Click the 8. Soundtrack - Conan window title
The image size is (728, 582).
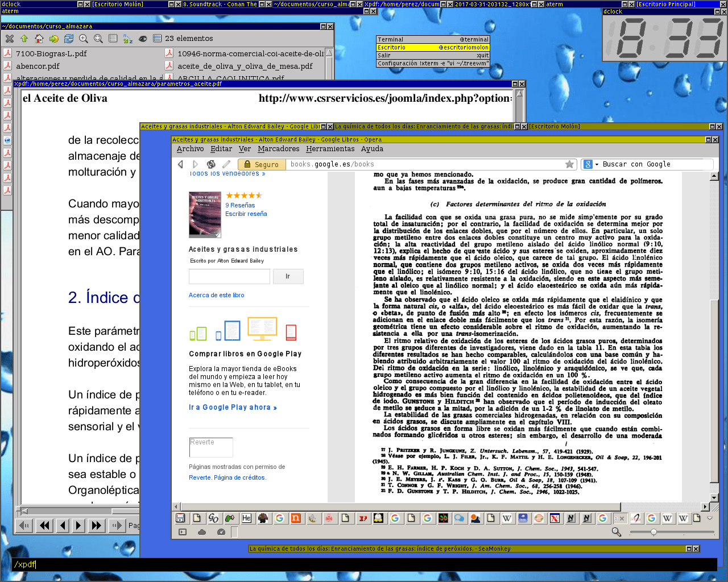(220, 4)
